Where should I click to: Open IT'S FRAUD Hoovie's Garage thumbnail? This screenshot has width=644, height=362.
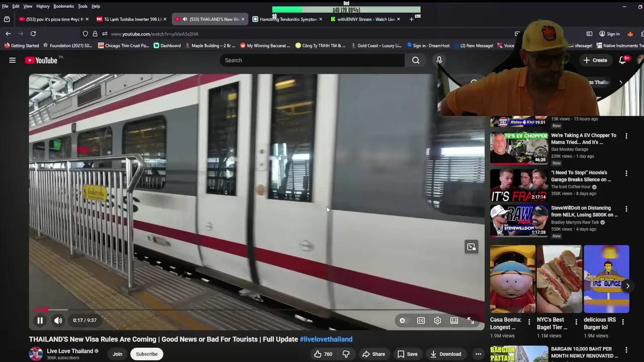tap(519, 186)
